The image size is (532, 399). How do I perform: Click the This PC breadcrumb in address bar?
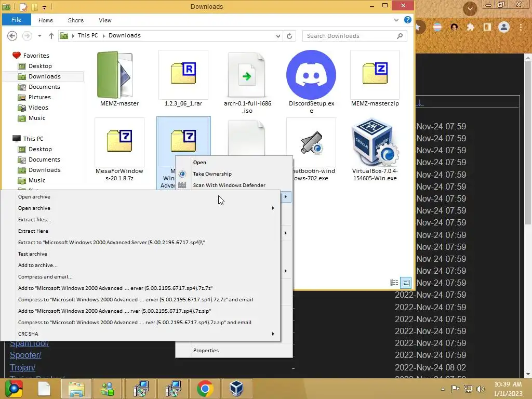pyautogui.click(x=87, y=36)
